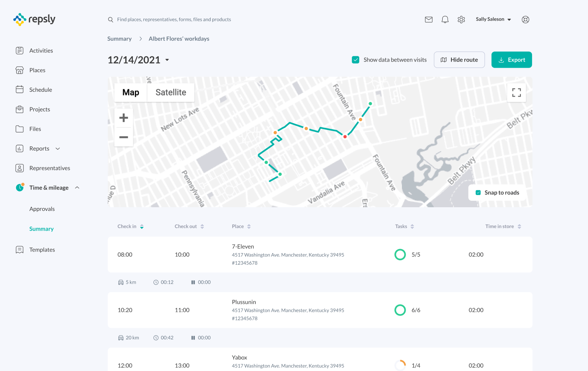This screenshot has height=371, width=588.
Task: Uncheck Show data between visits
Action: tap(356, 60)
